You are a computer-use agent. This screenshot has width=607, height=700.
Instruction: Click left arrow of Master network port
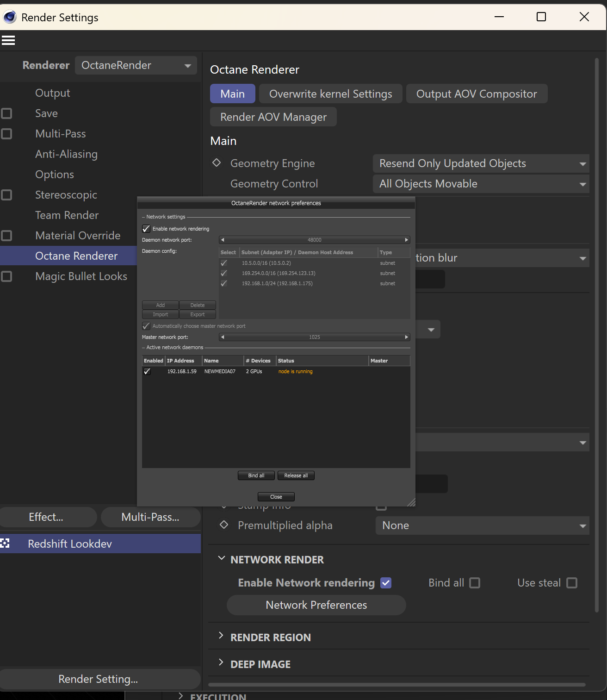(x=223, y=337)
